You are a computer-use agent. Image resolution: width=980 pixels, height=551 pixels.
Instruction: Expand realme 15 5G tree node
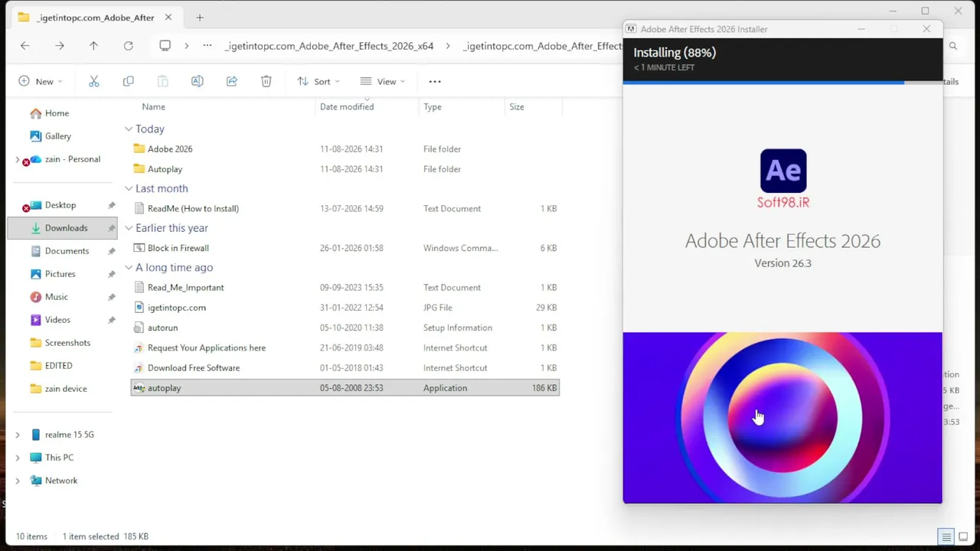18,435
